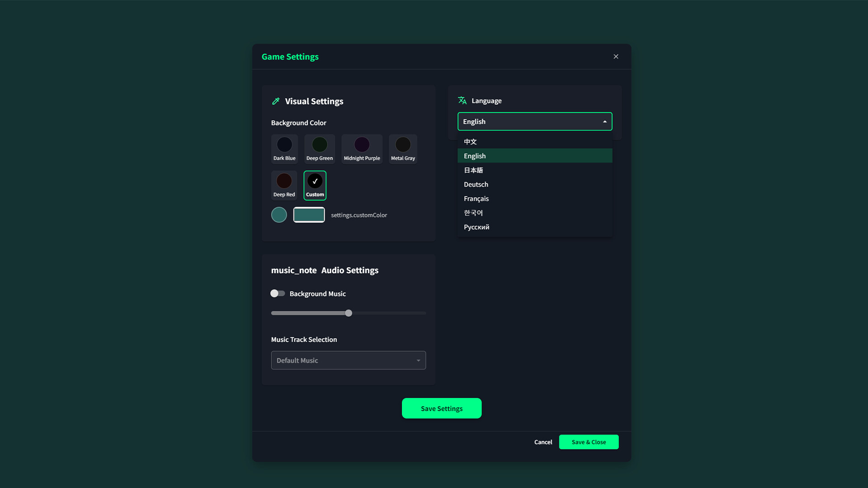Screen dimensions: 868x488
Task: Click the translate icon next to Language
Action: [x=462, y=100]
